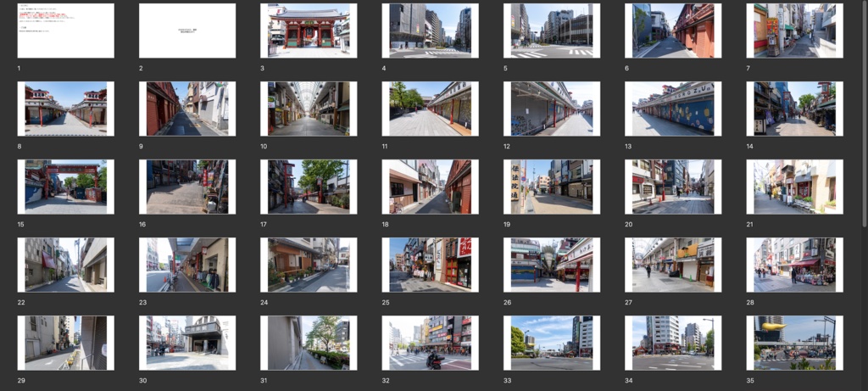Select slide 18 thumbnail
Screen dimensions: 868x391
pyautogui.click(x=430, y=187)
